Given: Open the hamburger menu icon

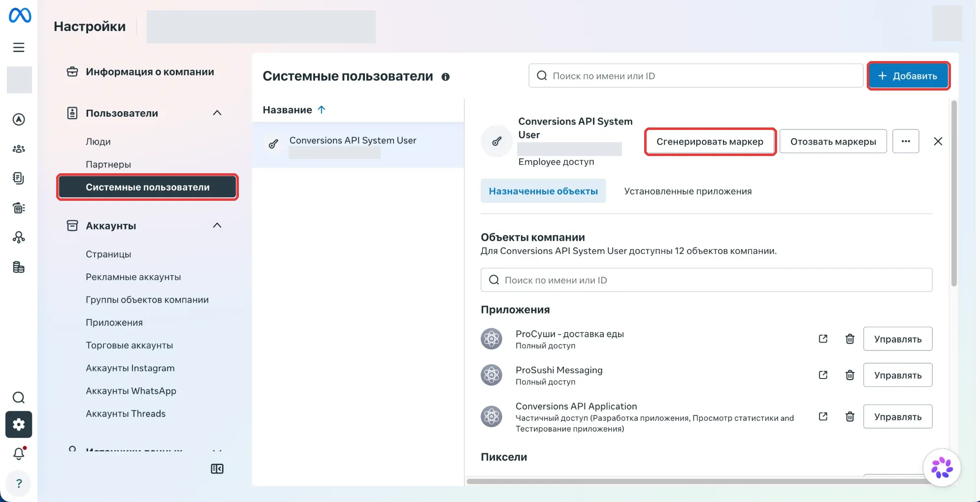Looking at the screenshot, I should tap(19, 47).
